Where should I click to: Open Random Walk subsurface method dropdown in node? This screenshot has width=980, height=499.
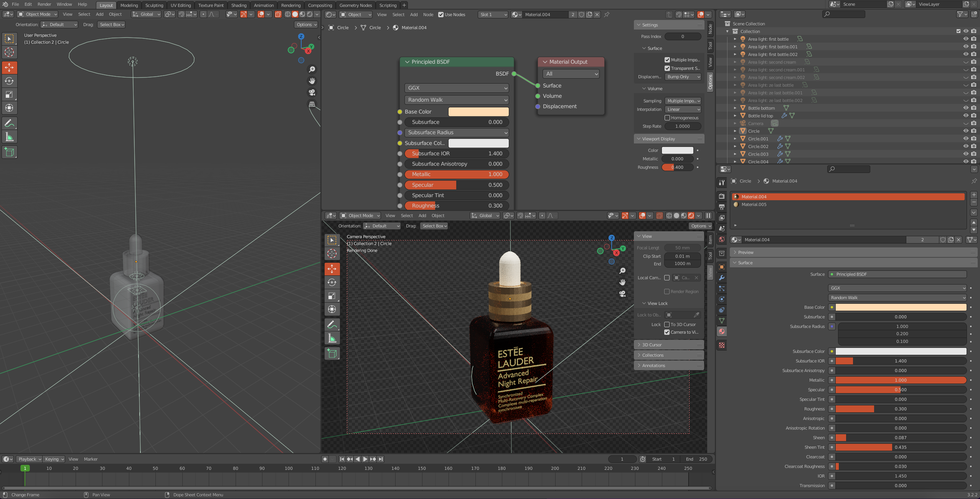pos(457,100)
